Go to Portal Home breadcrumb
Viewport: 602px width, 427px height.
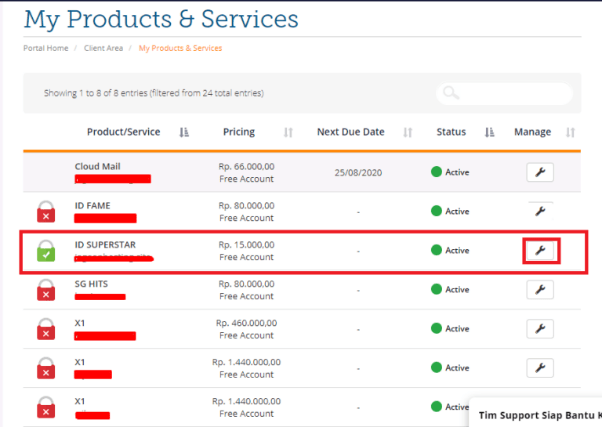[x=46, y=48]
